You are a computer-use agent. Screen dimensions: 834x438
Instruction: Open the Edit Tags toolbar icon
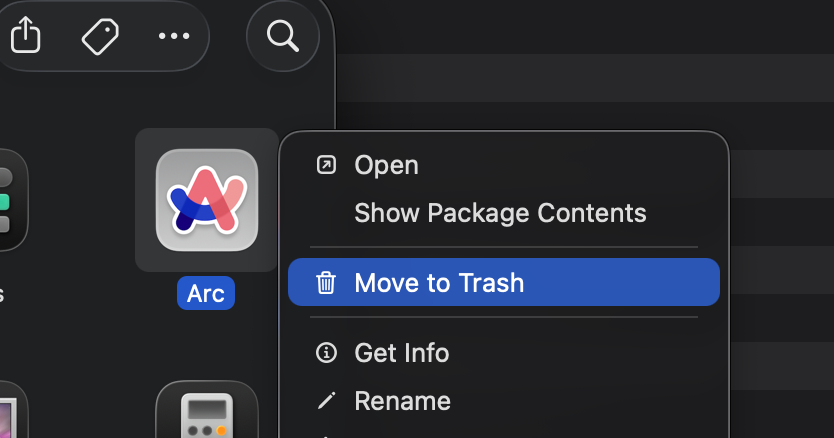click(x=100, y=36)
